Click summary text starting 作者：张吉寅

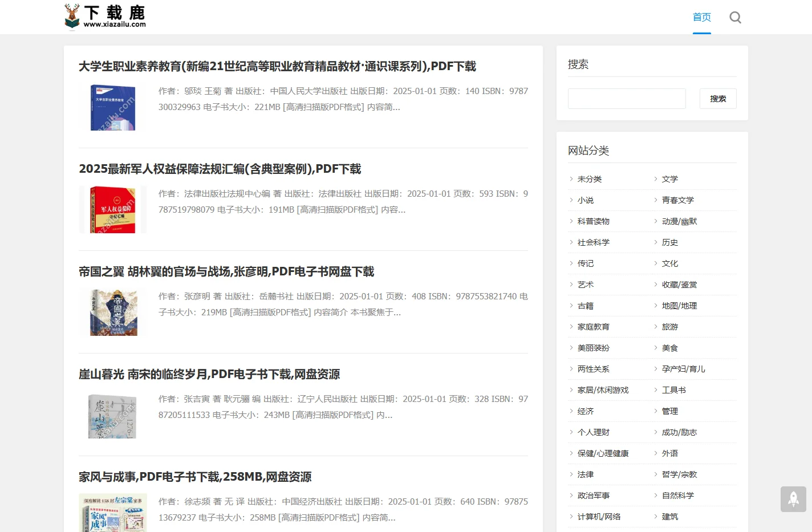[343, 407]
